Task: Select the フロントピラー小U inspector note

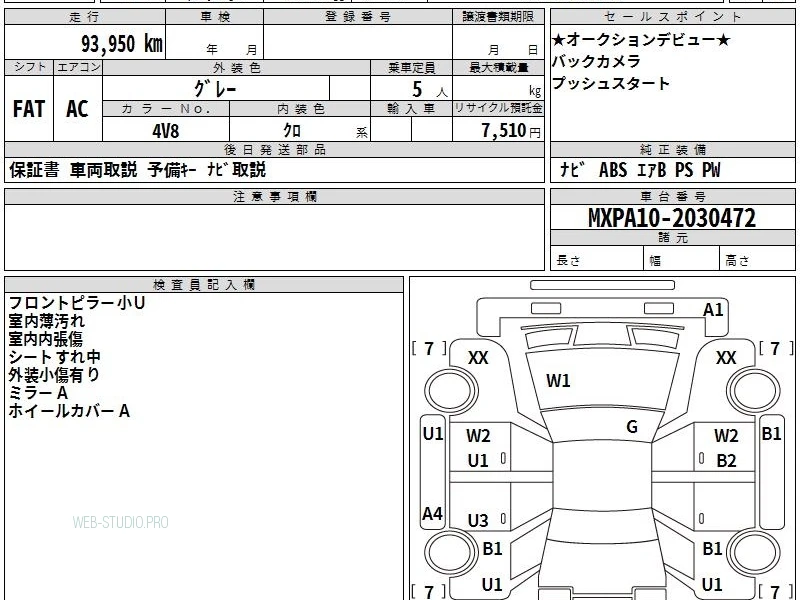Action: coord(77,303)
